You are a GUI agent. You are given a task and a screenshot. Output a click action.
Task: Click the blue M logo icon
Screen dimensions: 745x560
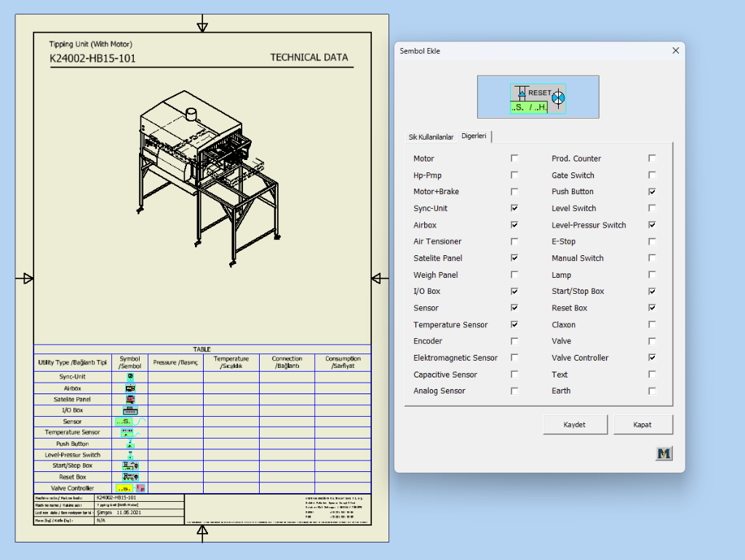tap(664, 454)
